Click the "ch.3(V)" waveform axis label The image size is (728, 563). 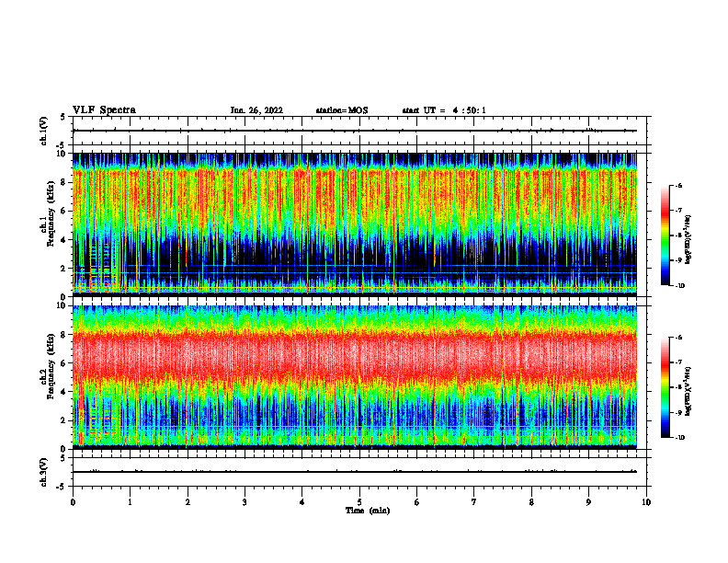pos(43,472)
